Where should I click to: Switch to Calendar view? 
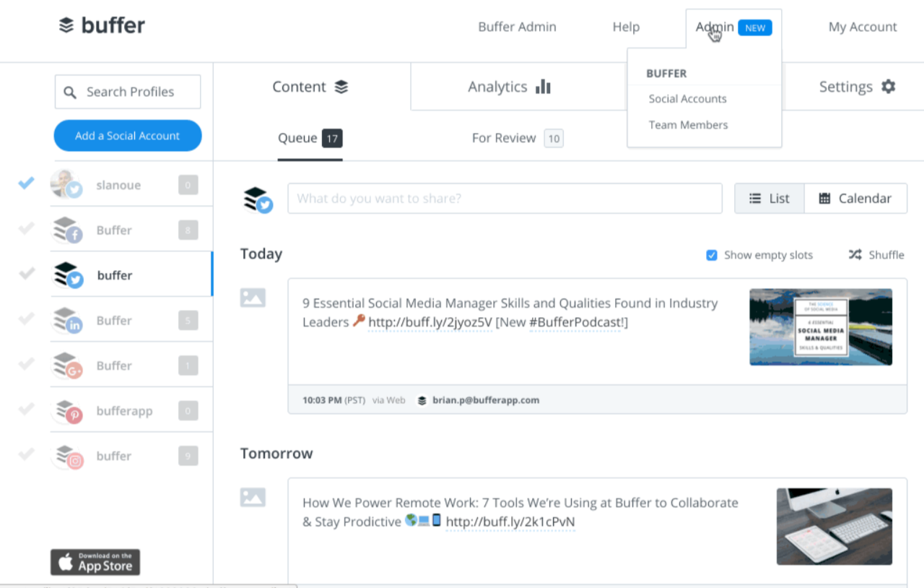pos(855,199)
